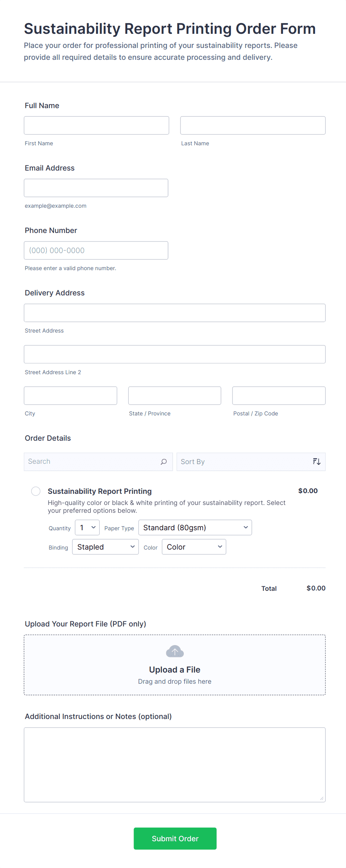Click the Street Address field

[x=174, y=313]
